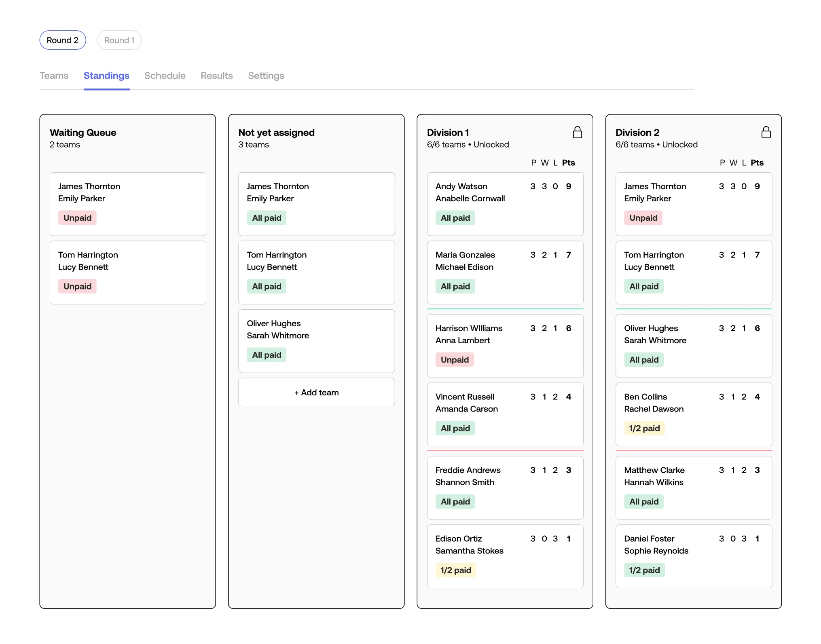Select Tom Harrington card in Waiting Queue
Viewport: 821px width, 644px height.
(x=128, y=272)
